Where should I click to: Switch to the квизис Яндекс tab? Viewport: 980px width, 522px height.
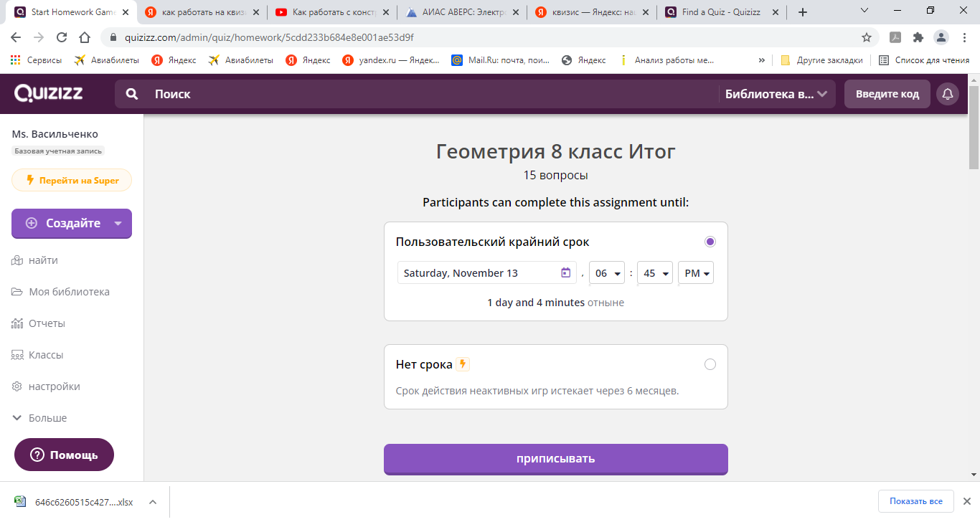pos(591,12)
